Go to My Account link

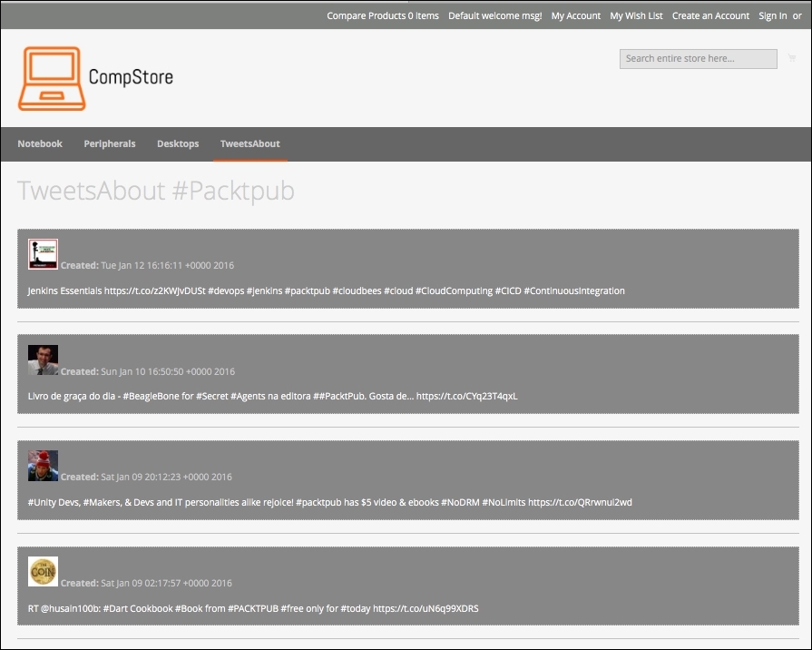pyautogui.click(x=576, y=15)
